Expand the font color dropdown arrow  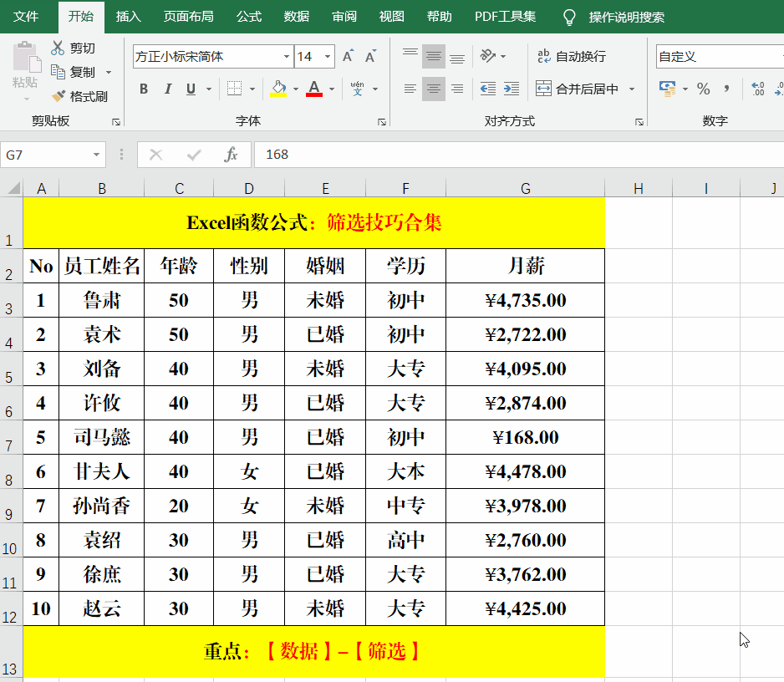(x=332, y=89)
